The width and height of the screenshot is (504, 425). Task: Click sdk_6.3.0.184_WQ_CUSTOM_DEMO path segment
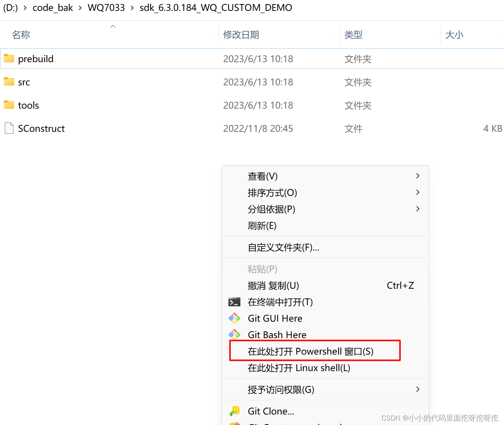click(216, 8)
